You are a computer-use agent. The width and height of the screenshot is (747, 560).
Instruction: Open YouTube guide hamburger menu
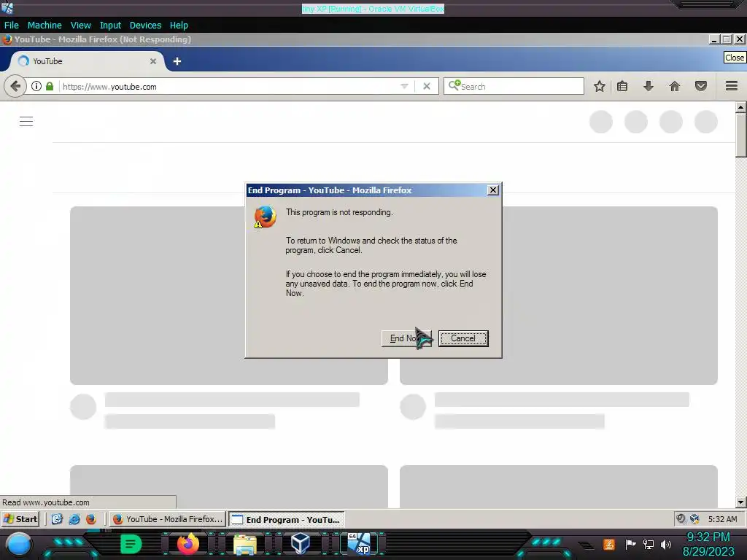[26, 122]
